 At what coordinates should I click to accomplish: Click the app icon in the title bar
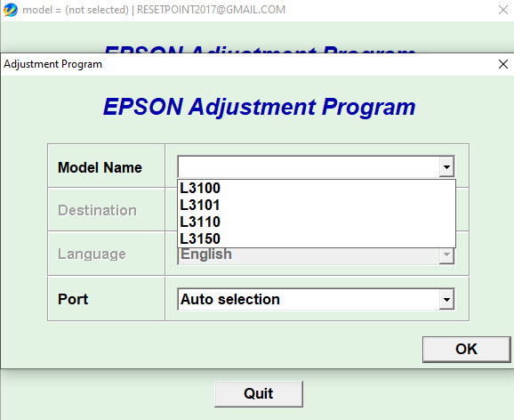(x=11, y=10)
